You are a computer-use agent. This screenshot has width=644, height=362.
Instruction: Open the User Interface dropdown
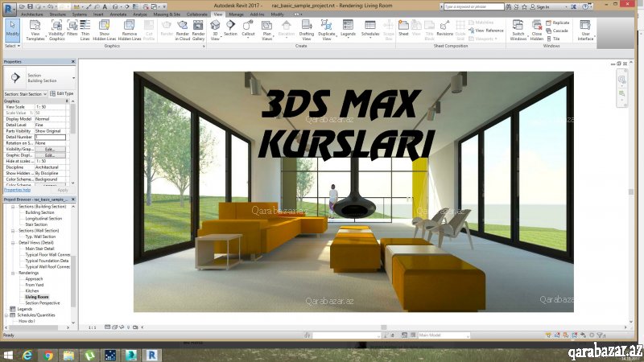click(x=585, y=31)
